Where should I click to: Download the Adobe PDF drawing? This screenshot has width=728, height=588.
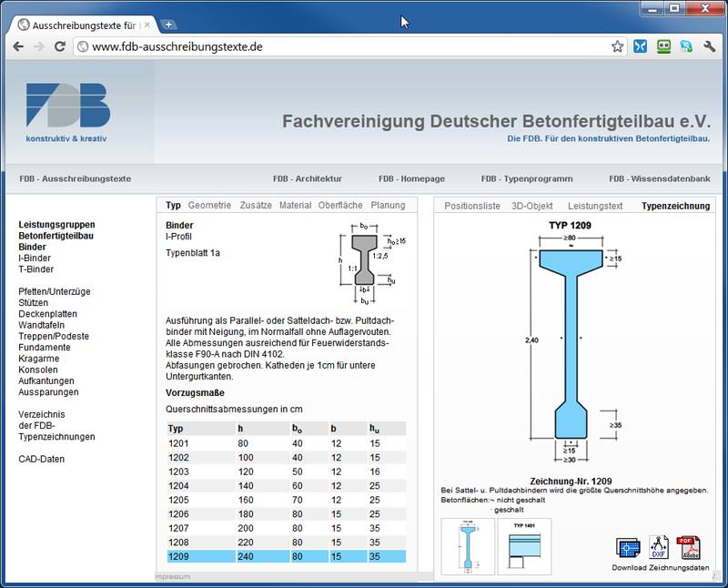coord(689,548)
